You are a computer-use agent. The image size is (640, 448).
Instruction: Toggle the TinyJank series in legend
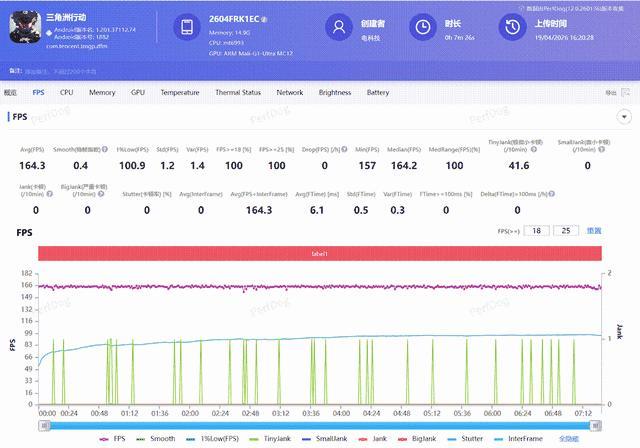pyautogui.click(x=270, y=439)
